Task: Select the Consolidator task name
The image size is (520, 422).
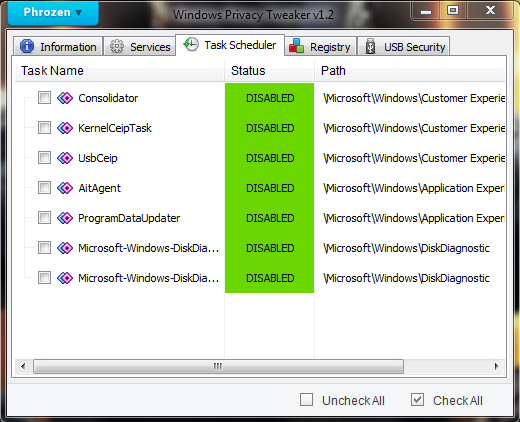Action: click(x=108, y=98)
